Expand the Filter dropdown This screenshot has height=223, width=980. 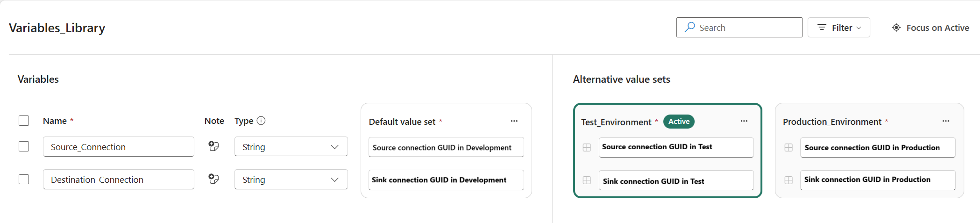[x=838, y=28]
